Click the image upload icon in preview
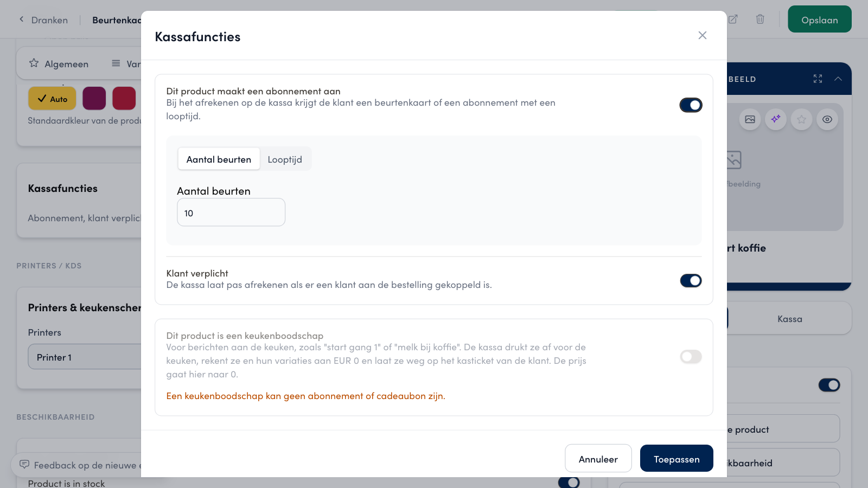This screenshot has width=868, height=488. (x=750, y=119)
